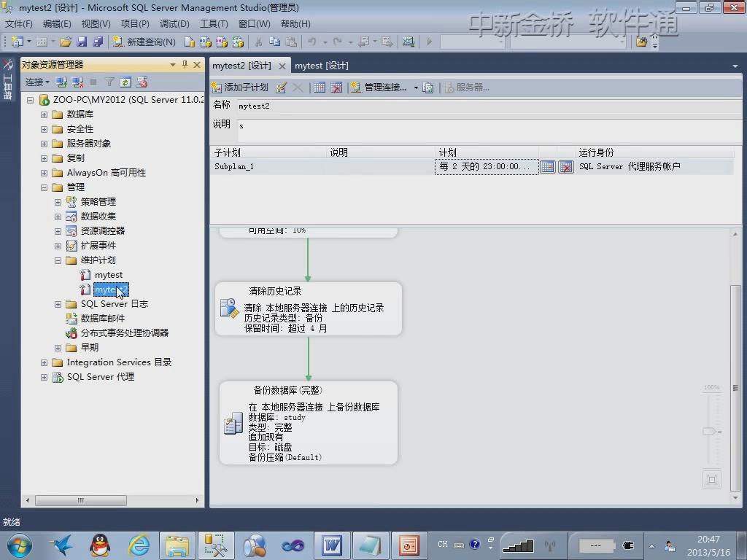Select the Subplan_1 cell

pyautogui.click(x=268, y=167)
